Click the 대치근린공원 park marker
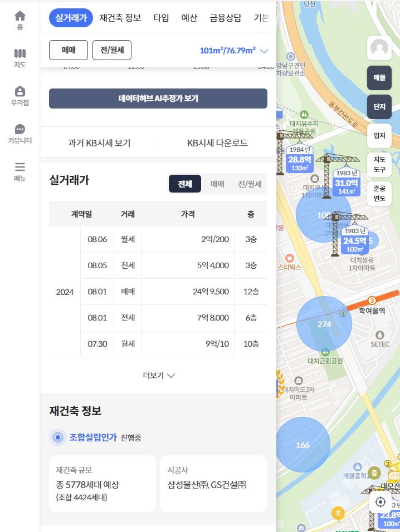The image size is (400, 532). click(325, 356)
